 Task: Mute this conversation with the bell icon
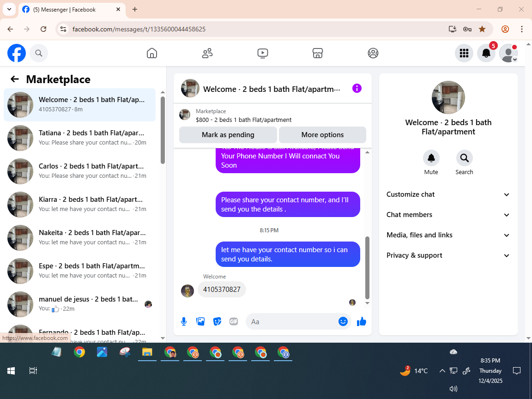[431, 158]
